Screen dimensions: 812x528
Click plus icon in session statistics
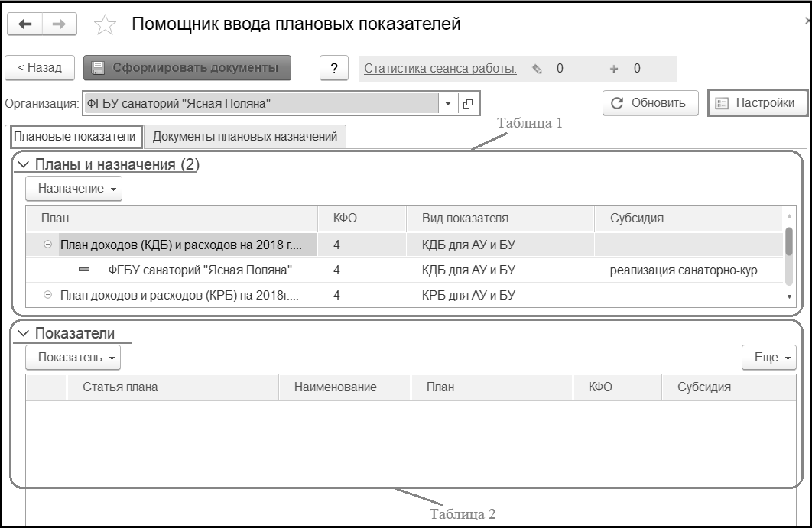coord(614,69)
